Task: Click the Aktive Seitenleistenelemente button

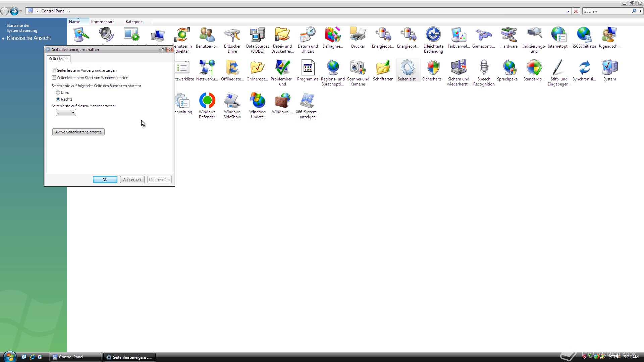Action: pyautogui.click(x=78, y=132)
